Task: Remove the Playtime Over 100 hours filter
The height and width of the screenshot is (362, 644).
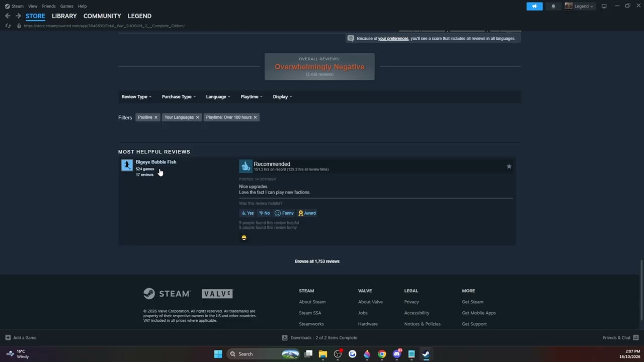Action: pyautogui.click(x=255, y=117)
